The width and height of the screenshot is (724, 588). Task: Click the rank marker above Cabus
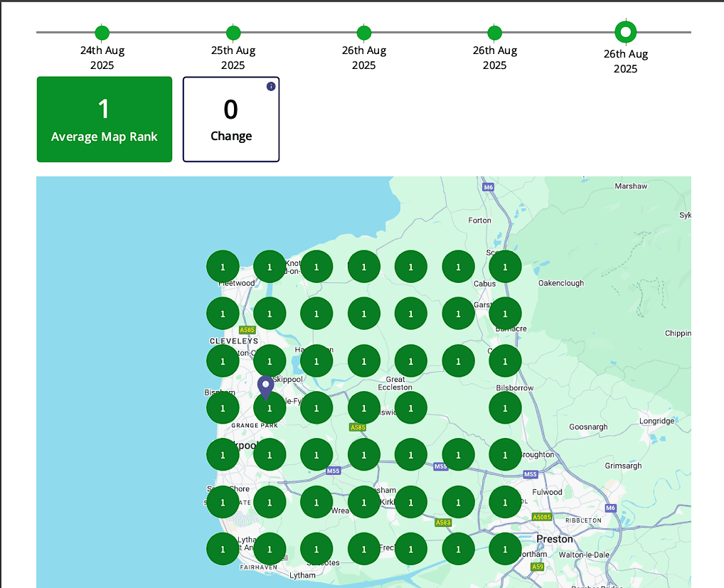coord(505,267)
